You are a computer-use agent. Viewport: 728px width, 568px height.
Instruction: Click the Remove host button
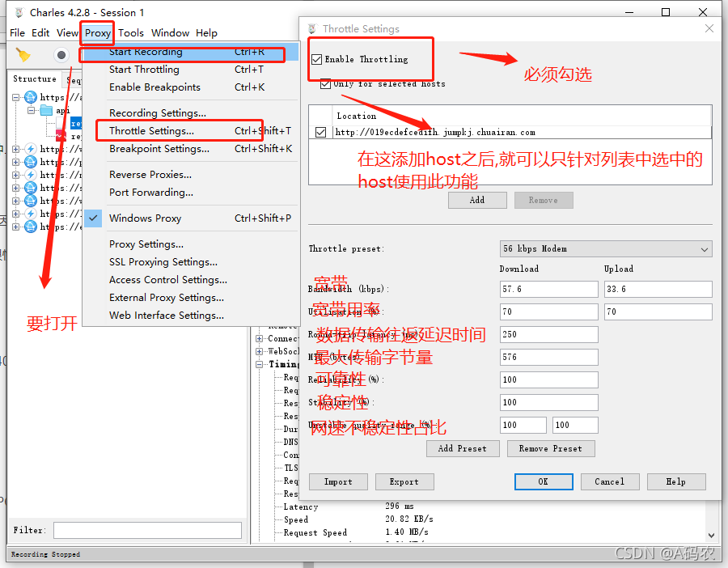click(544, 200)
